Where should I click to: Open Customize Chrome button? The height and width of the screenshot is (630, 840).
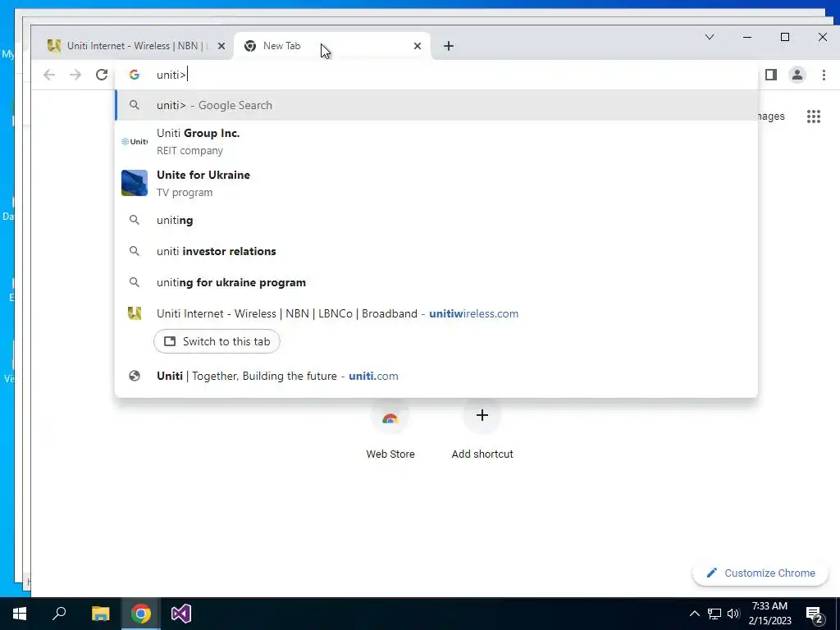[x=760, y=573]
